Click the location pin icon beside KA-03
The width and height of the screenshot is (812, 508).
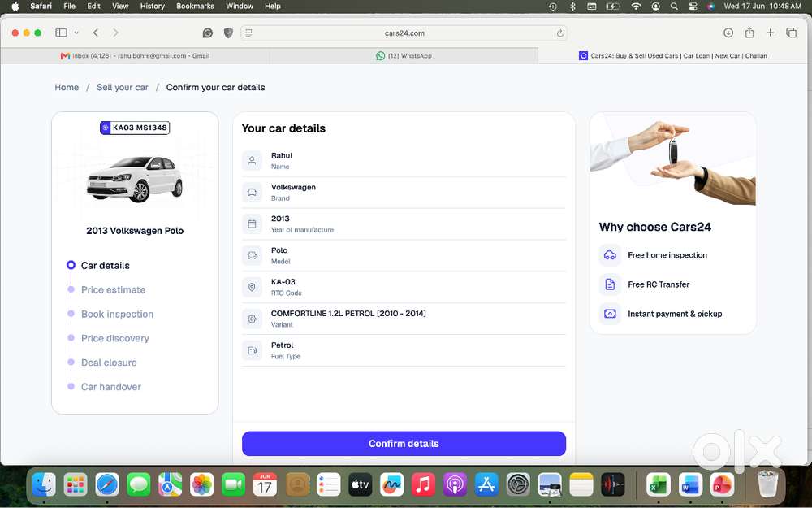click(252, 287)
